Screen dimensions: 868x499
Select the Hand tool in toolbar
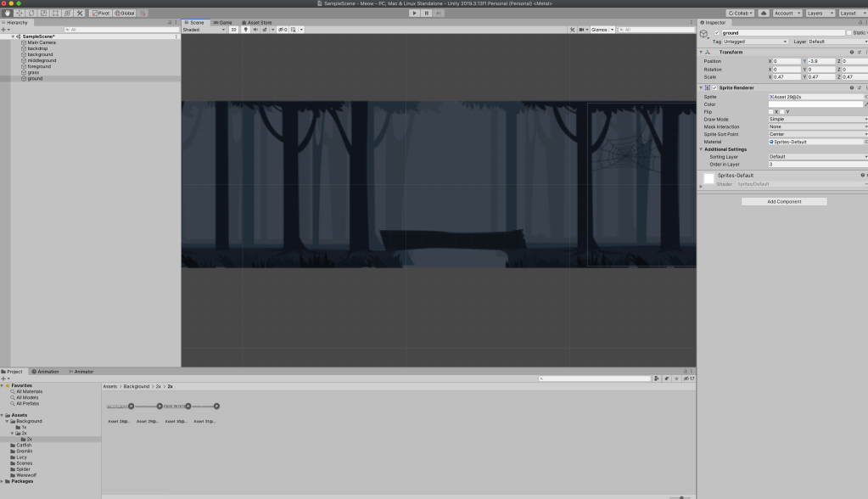click(x=7, y=14)
